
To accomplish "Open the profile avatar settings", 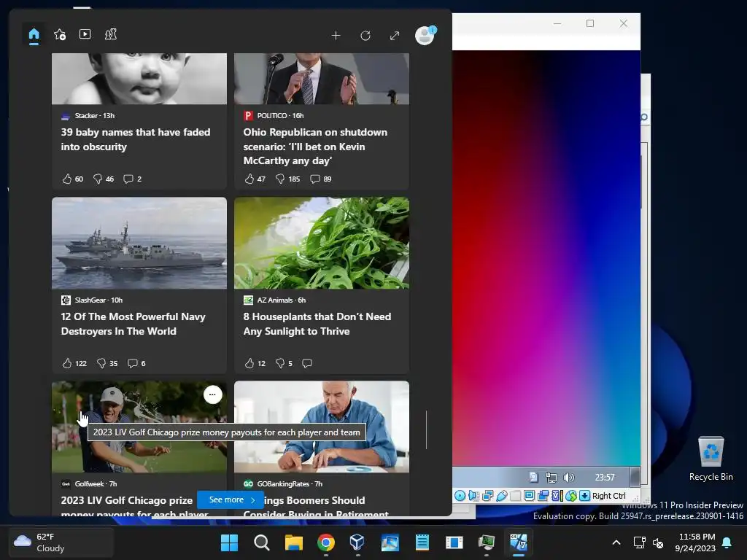I will click(425, 35).
